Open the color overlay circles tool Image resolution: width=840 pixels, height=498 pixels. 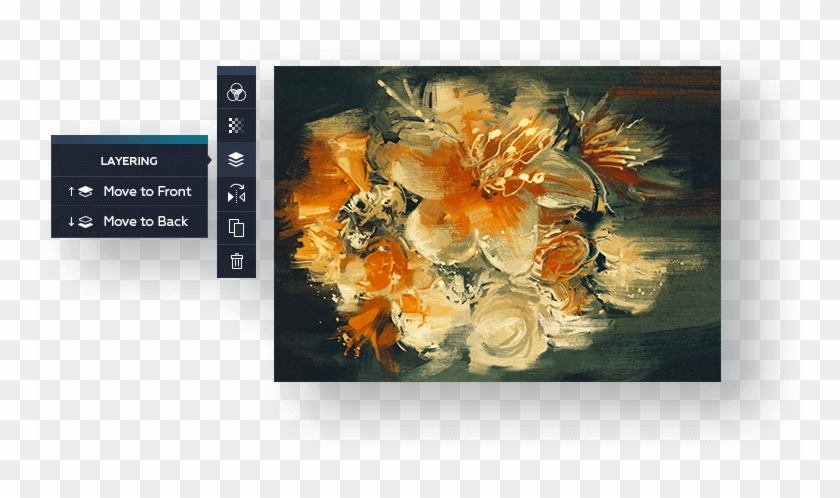236,92
